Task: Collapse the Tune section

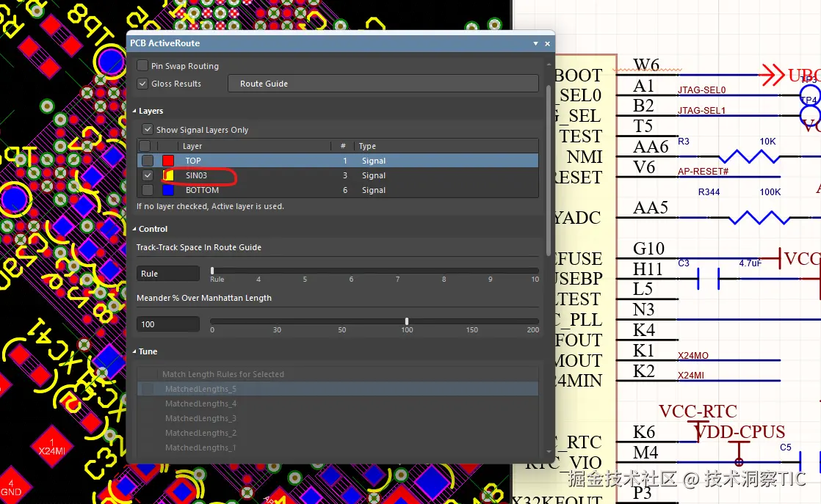Action: 134,351
